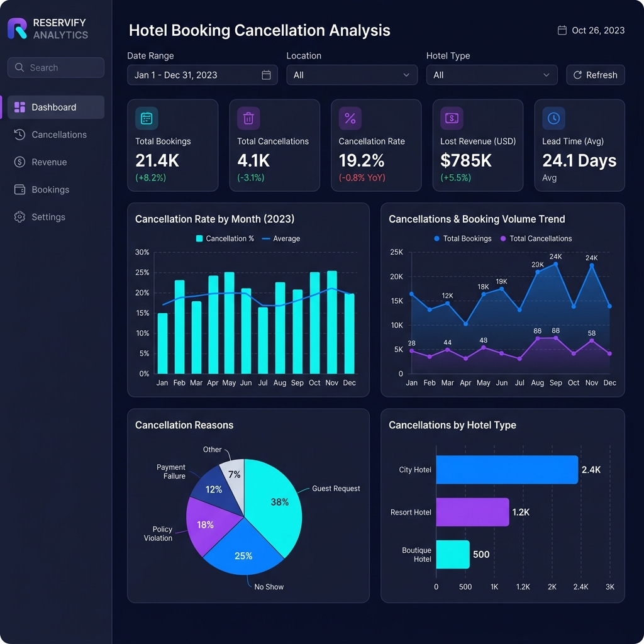Click the Lead Time clock icon
The image size is (644, 644).
coord(553,118)
